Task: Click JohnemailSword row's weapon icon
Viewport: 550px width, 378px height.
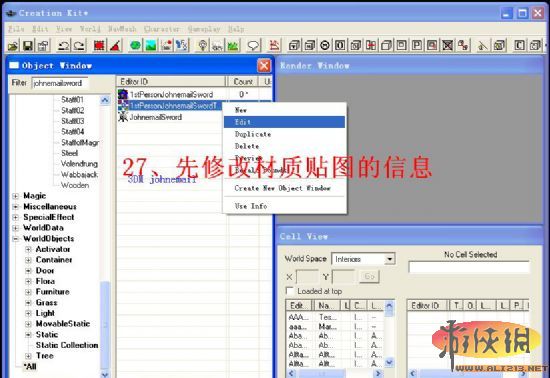Action: tap(123, 117)
